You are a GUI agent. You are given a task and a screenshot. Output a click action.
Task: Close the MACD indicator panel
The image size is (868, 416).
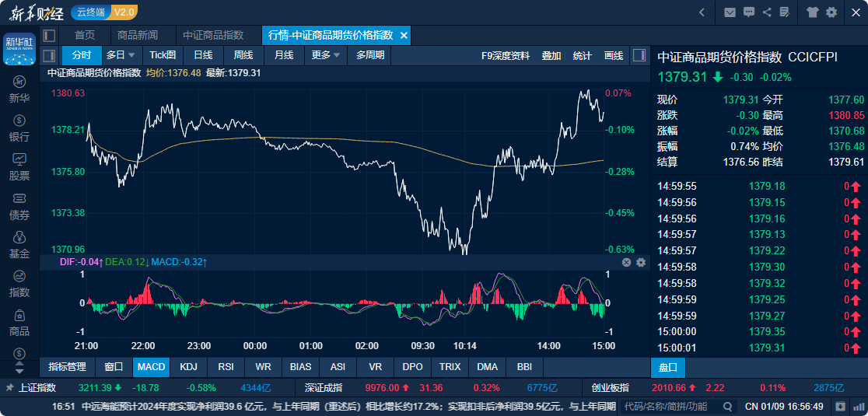tap(627, 263)
